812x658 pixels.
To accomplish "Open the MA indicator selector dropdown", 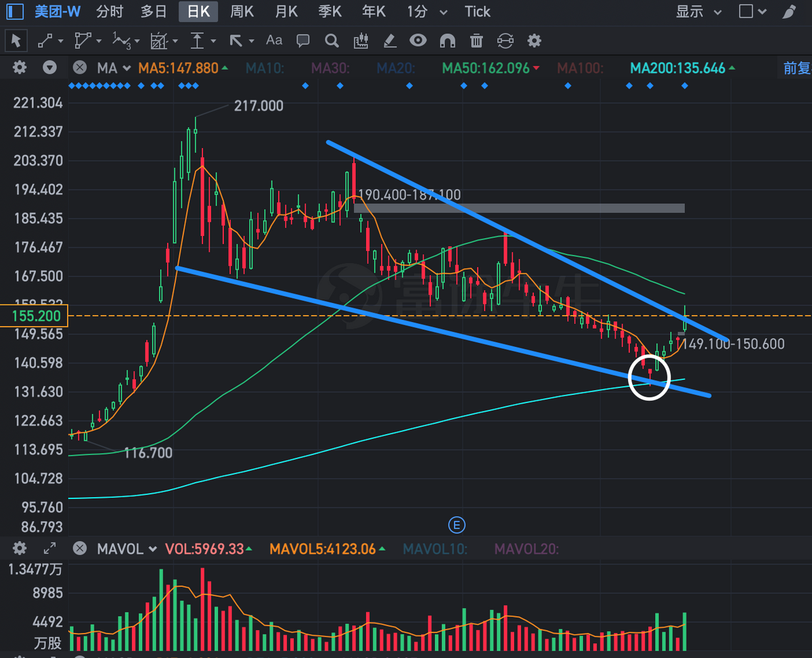I will (x=113, y=68).
